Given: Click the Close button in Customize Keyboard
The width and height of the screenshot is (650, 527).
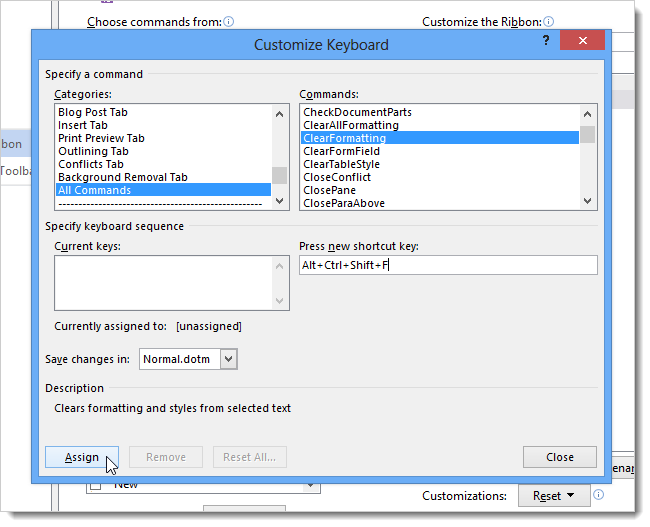Looking at the screenshot, I should coord(560,457).
